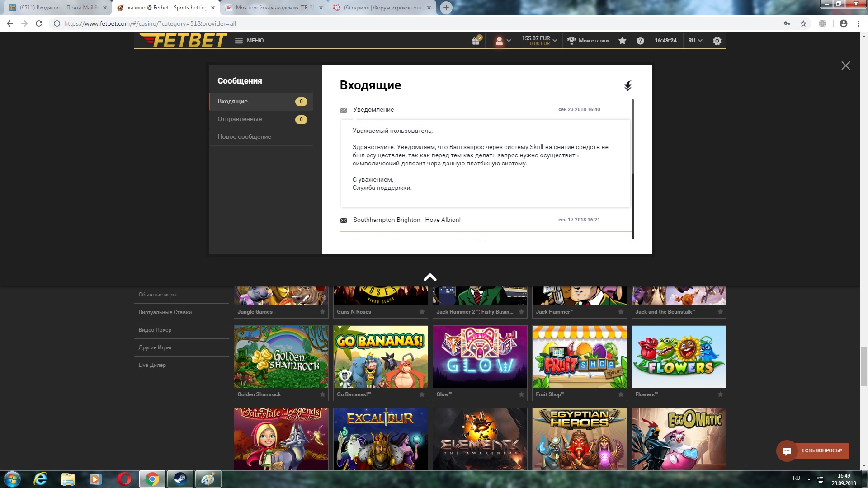Toggle favorite star on Fruit Shop
The width and height of the screenshot is (868, 488).
(x=621, y=394)
